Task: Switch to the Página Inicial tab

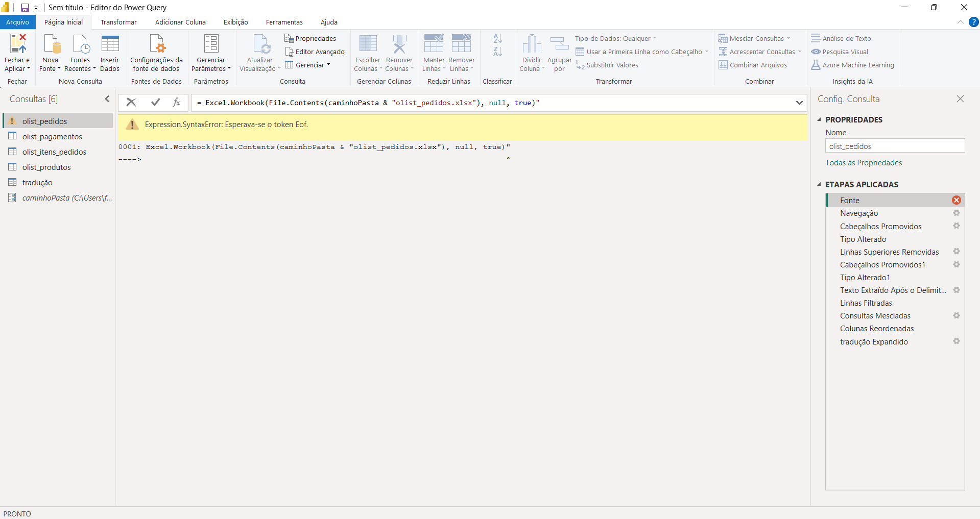Action: (x=63, y=22)
